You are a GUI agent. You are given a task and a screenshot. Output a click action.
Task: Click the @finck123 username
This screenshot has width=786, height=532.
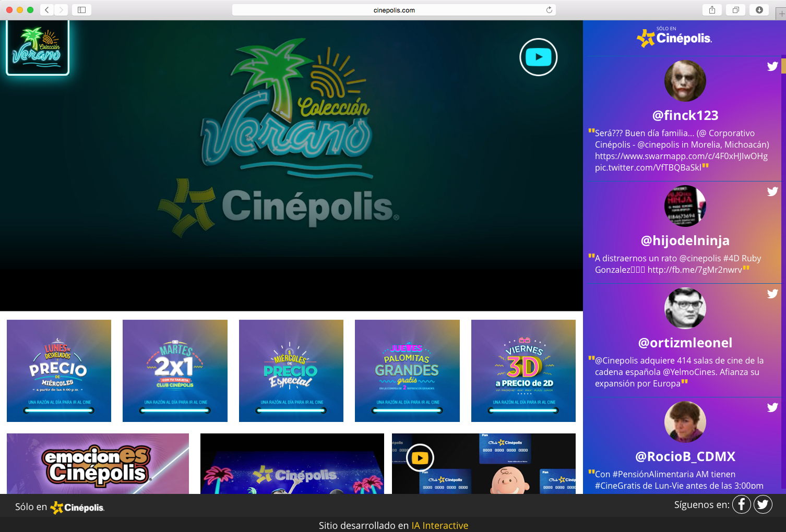[685, 115]
